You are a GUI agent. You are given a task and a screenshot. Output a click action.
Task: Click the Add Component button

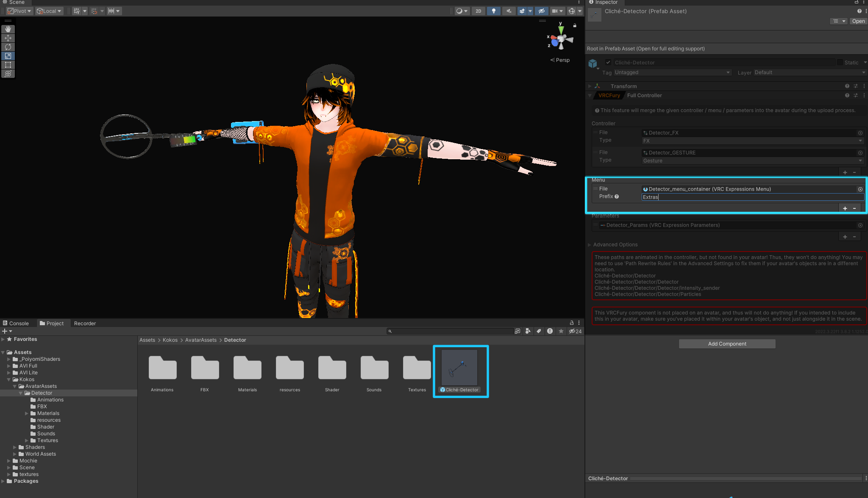click(727, 344)
